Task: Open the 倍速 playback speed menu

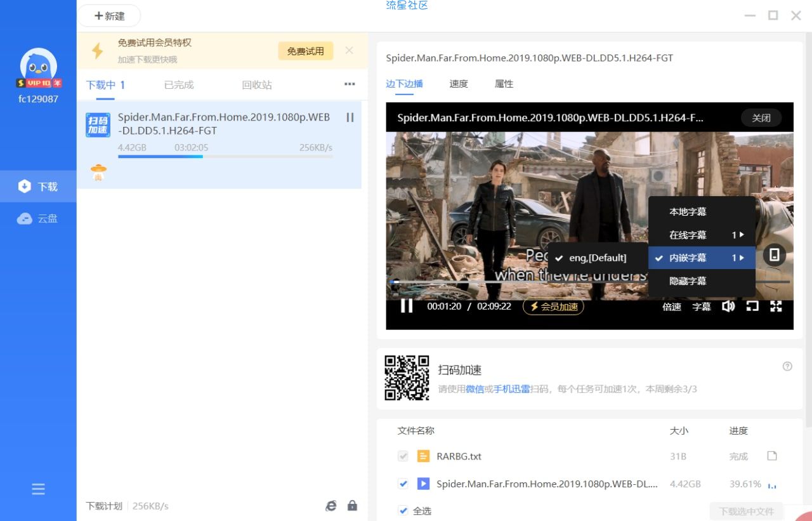Action: pos(672,307)
